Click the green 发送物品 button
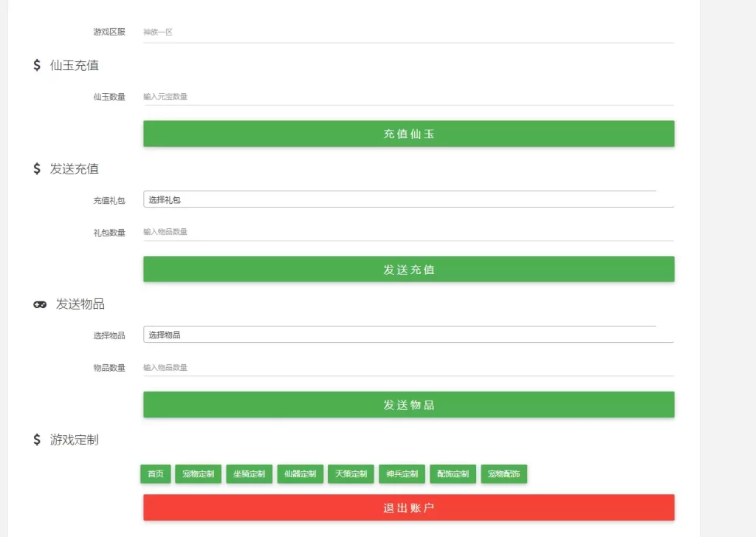Screen dimensions: 756x537 click(408, 405)
